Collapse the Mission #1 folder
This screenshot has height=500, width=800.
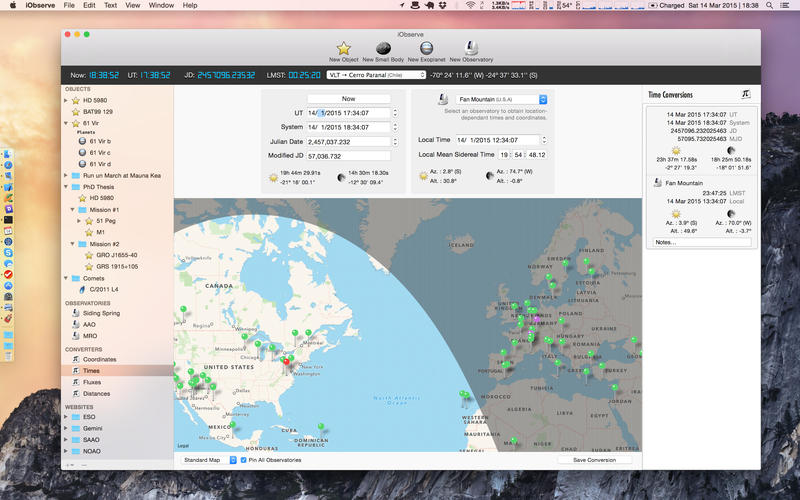click(x=72, y=210)
